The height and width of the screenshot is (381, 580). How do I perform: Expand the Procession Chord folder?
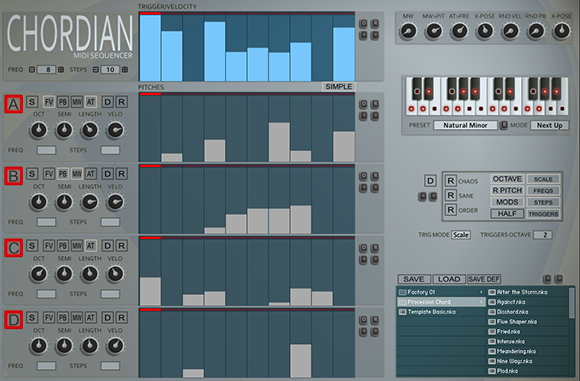[x=441, y=302]
